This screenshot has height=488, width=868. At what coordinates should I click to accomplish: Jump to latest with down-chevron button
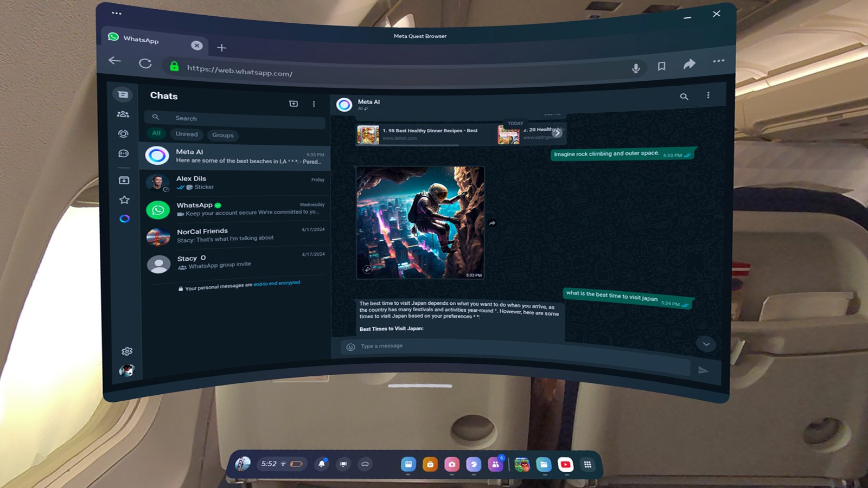706,344
